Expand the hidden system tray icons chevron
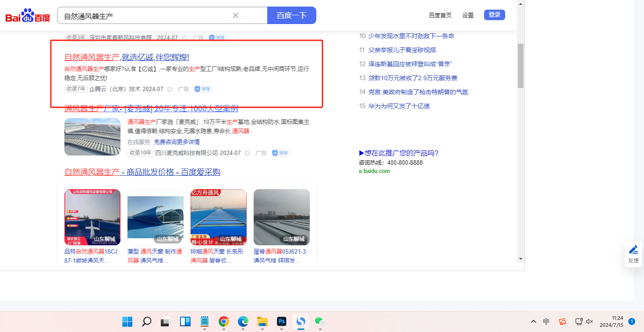Image resolution: width=644 pixels, height=332 pixels. 533,321
